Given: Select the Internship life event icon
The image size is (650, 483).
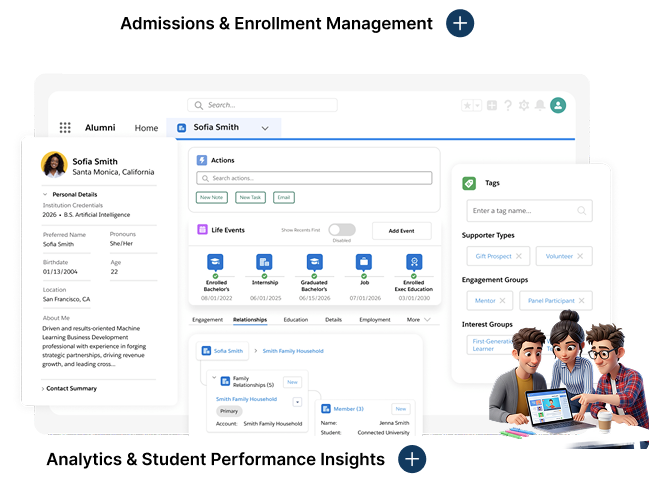Looking at the screenshot, I should [x=264, y=262].
